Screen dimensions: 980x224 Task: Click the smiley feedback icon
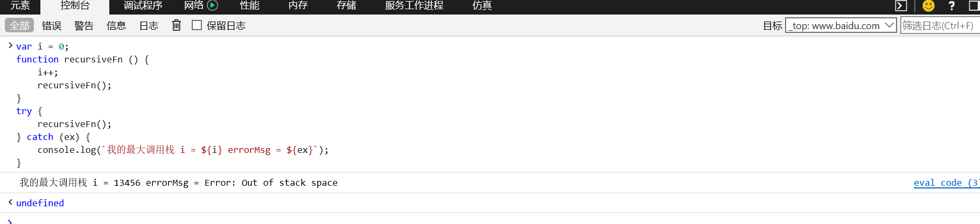click(x=928, y=6)
